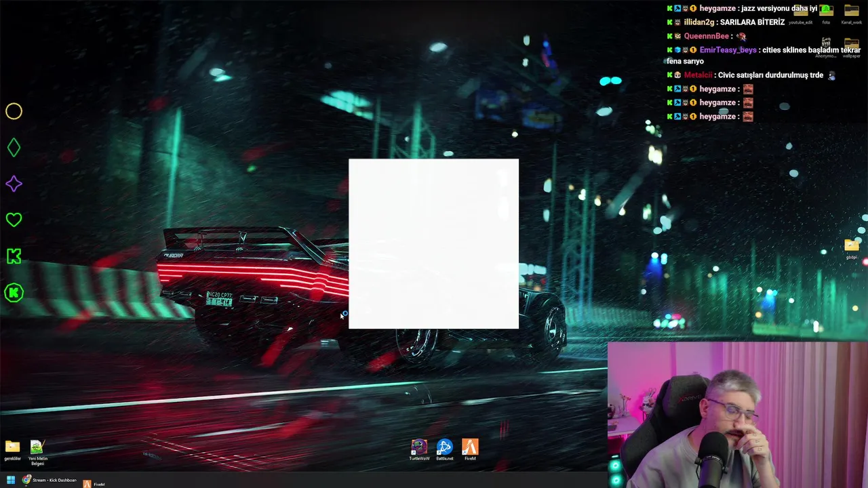Click the green diamond icon on the left edge
The height and width of the screenshot is (488, 868).
pos(14,147)
